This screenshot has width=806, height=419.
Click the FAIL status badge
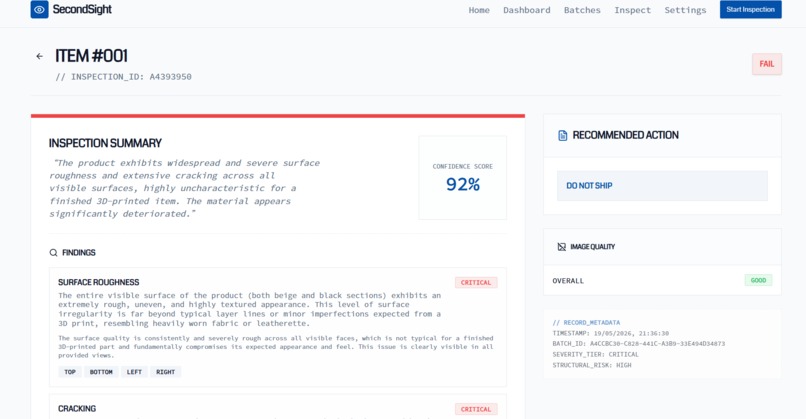click(767, 64)
